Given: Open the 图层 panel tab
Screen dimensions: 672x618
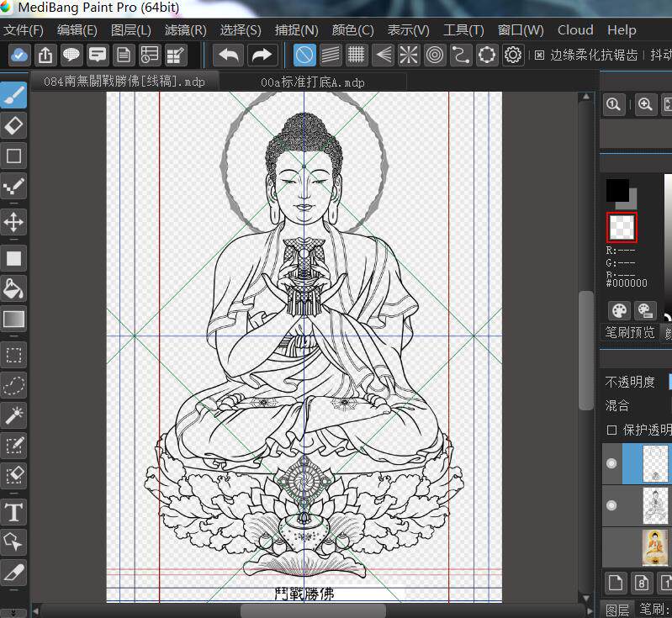Looking at the screenshot, I should tap(617, 610).
